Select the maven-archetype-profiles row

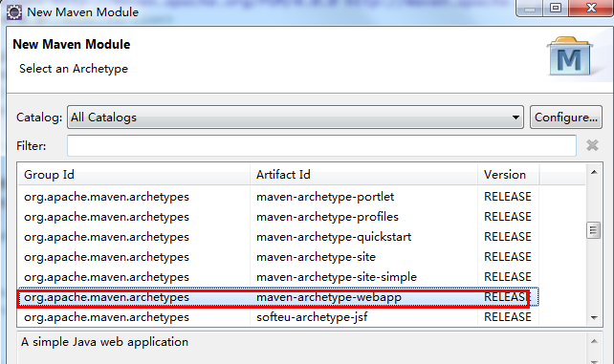point(278,217)
